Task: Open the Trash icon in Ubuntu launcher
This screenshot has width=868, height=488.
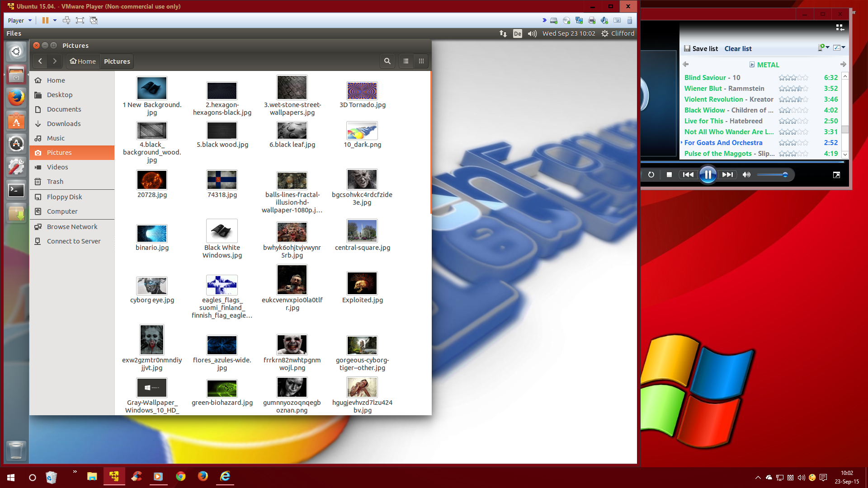Action: pyautogui.click(x=16, y=450)
